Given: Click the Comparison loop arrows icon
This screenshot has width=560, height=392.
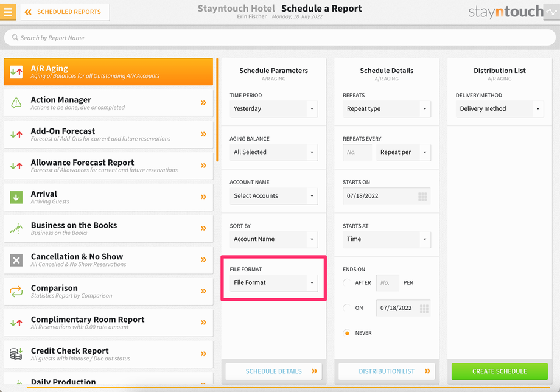Looking at the screenshot, I should click(16, 292).
